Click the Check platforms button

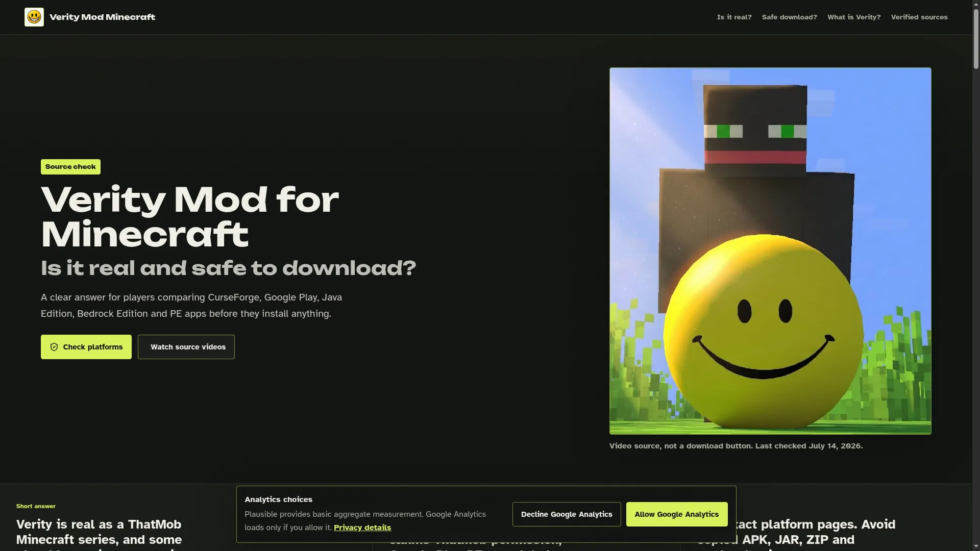[86, 347]
